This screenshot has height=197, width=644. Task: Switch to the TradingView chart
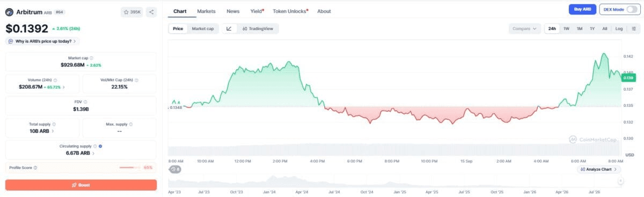(x=258, y=28)
